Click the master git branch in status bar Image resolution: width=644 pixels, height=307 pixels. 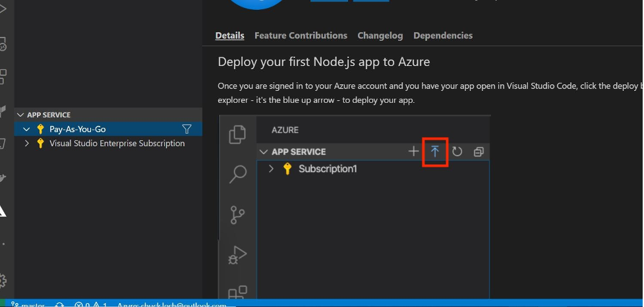click(x=28, y=305)
